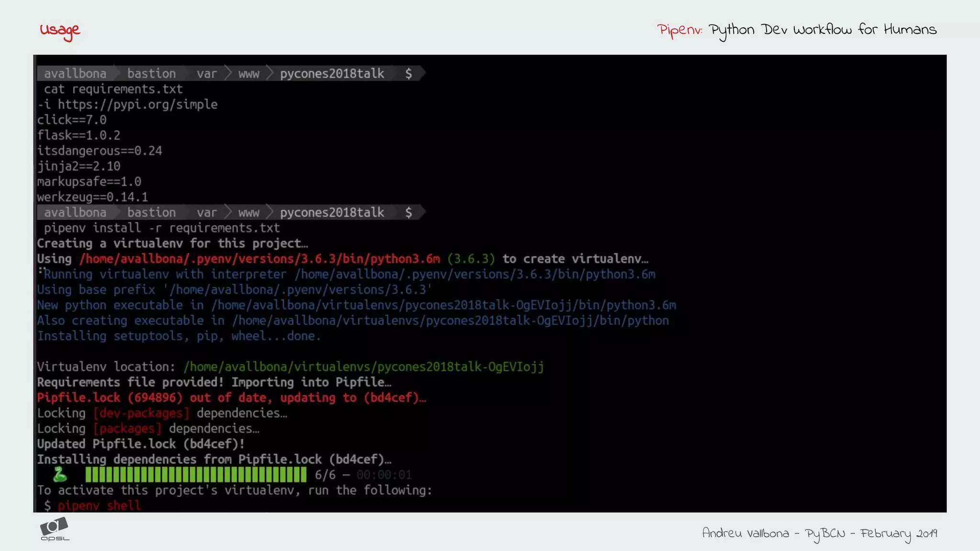This screenshot has width=980, height=551.
Task: Click 'To activate this project's virtualenv' line
Action: click(234, 490)
